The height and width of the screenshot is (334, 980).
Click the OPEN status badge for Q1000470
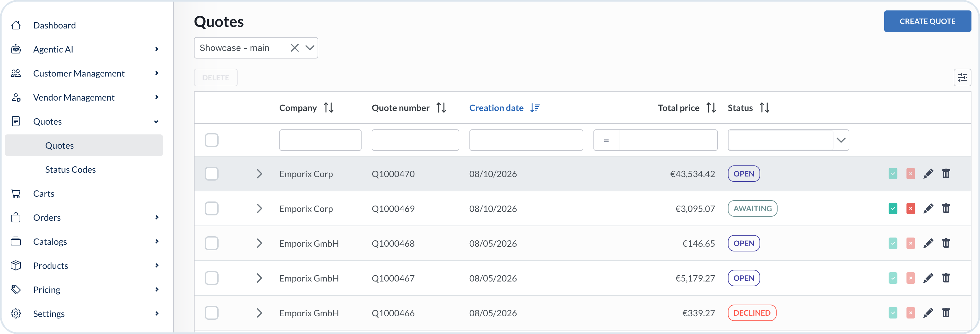click(744, 173)
